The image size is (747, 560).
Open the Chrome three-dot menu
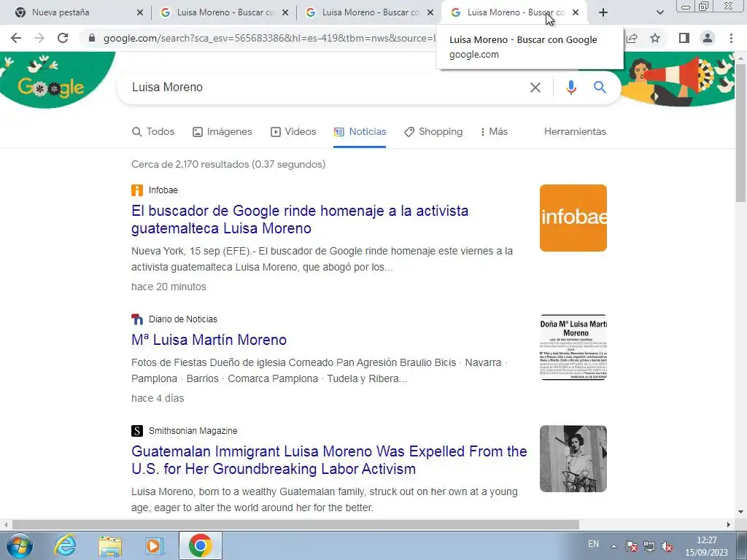pos(731,38)
